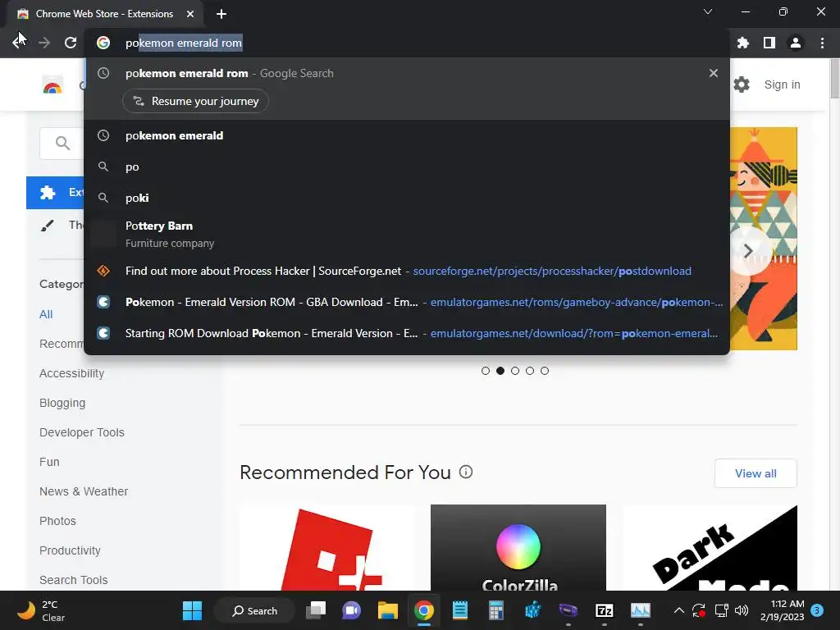Choose the 'poki' search suggestion
The image size is (840, 630).
407,198
